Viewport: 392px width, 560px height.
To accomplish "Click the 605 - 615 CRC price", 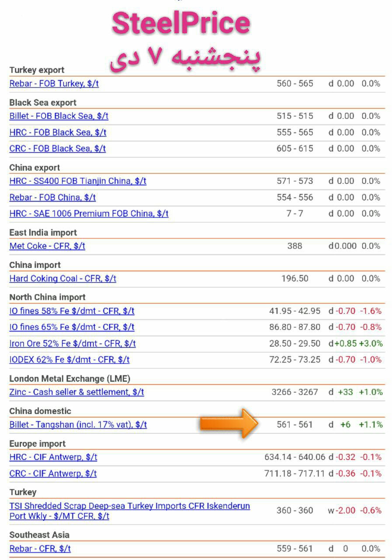I will pyautogui.click(x=295, y=148).
